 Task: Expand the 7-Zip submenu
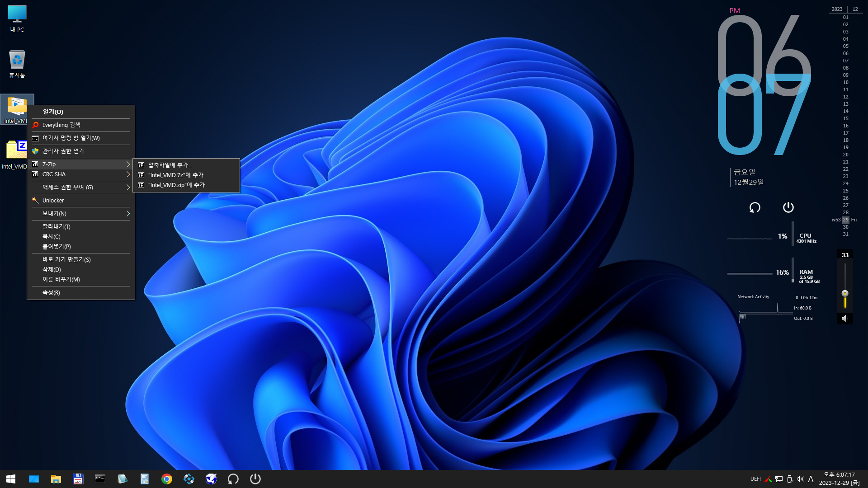81,164
